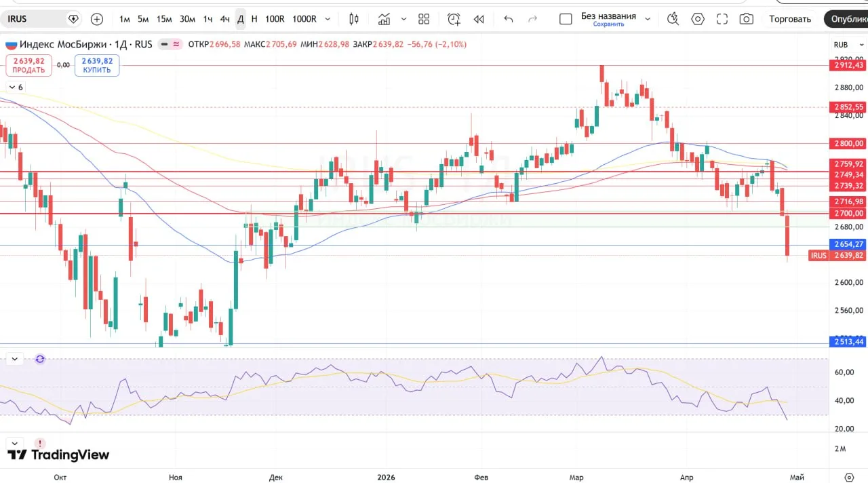Switch timeframe to 1м
The image size is (868, 483).
(124, 19)
